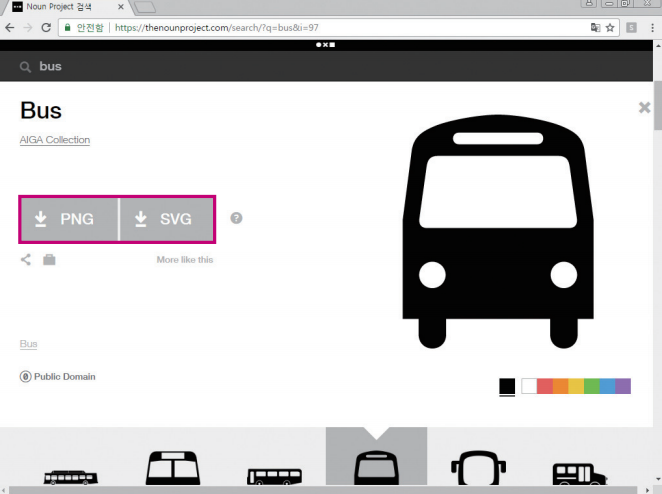
Task: Click the share icon below downloads
Action: (26, 259)
